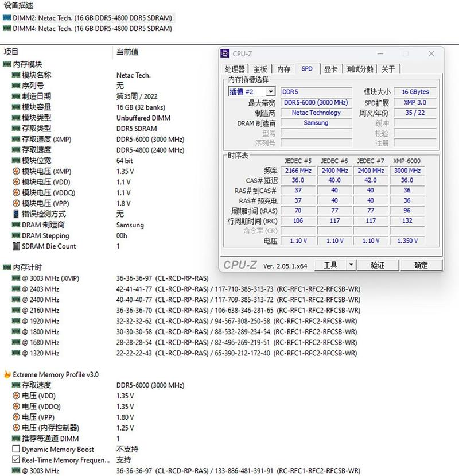Click the voltage icon beside 电压 (VDDQ) in XMP section
This screenshot has width=459, height=476.
16,407
